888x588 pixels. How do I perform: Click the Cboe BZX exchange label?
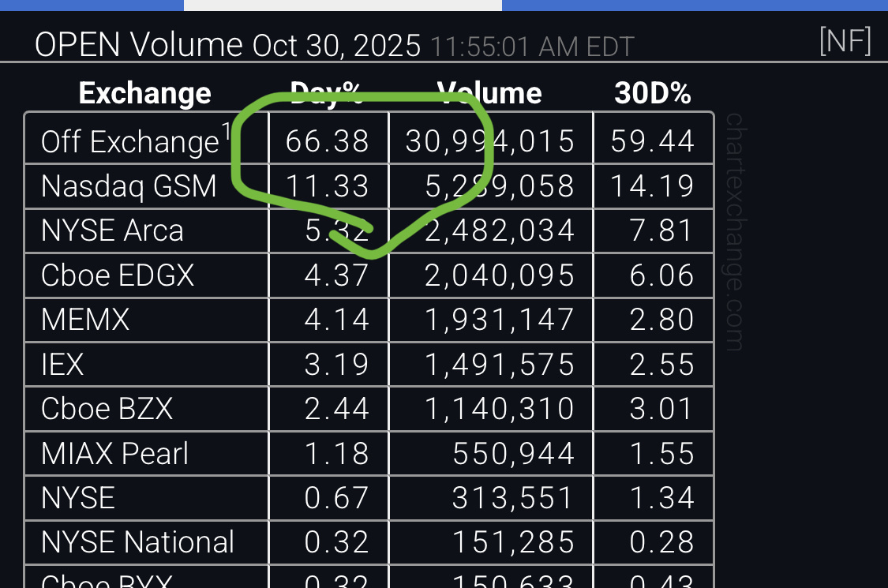pyautogui.click(x=107, y=408)
